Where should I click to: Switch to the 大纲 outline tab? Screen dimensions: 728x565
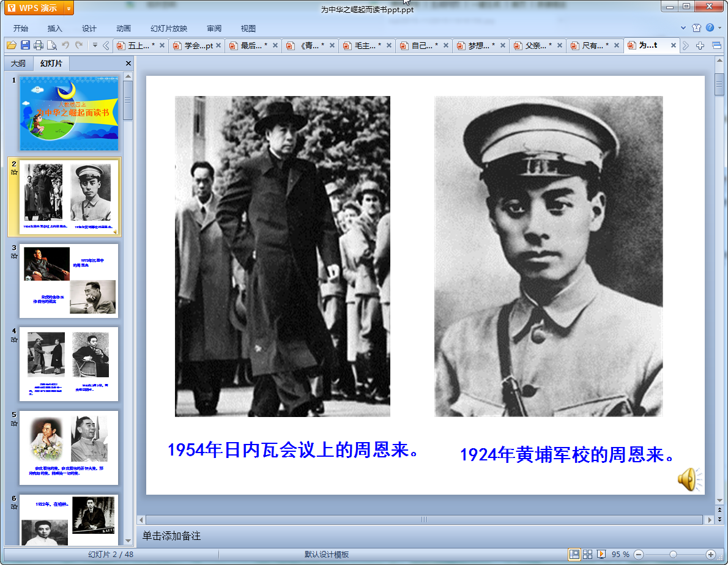[18, 64]
